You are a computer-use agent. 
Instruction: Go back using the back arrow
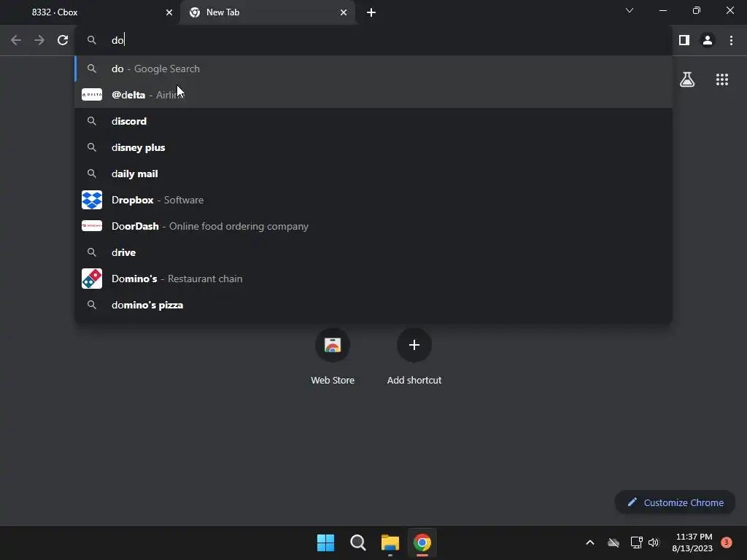(x=16, y=41)
